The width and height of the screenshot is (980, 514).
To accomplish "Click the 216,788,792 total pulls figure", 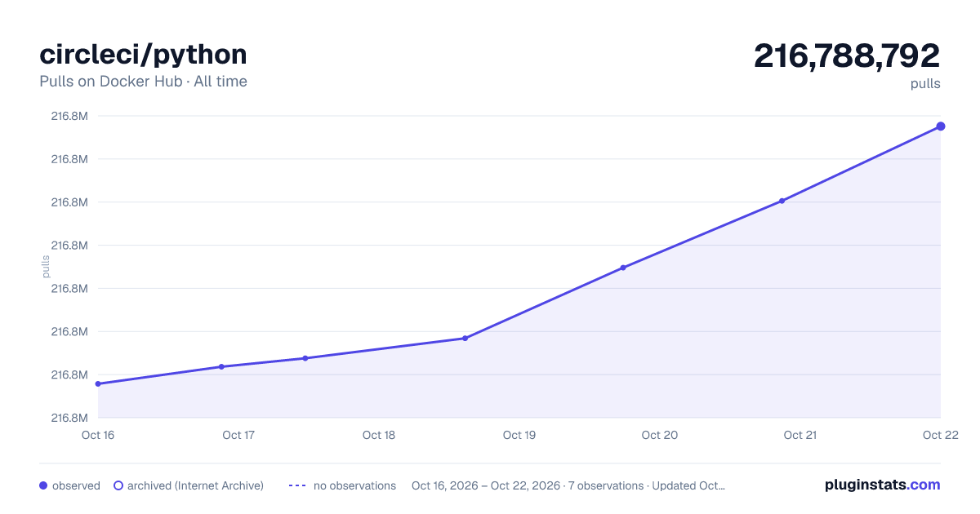I will pyautogui.click(x=847, y=55).
